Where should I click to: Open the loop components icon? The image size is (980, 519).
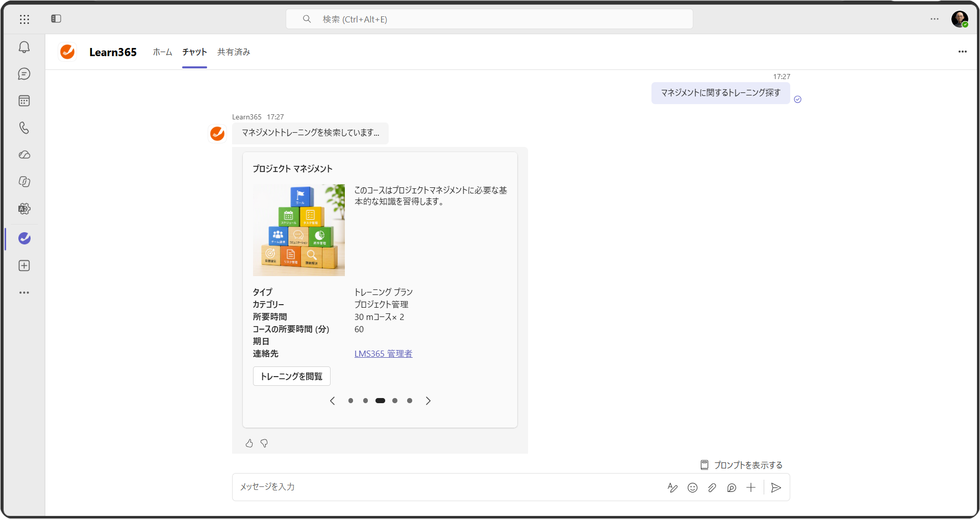[x=732, y=488]
